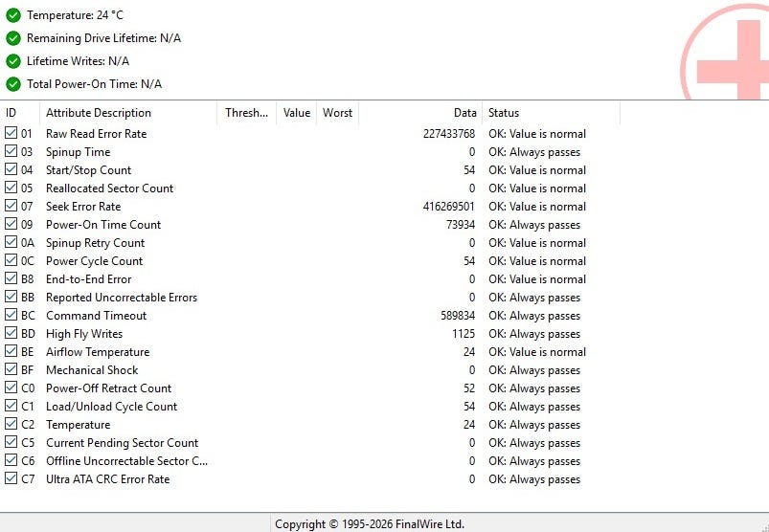Click the Remaining Drive Lifetime: N/A text
This screenshot has height=532, width=769.
104,38
